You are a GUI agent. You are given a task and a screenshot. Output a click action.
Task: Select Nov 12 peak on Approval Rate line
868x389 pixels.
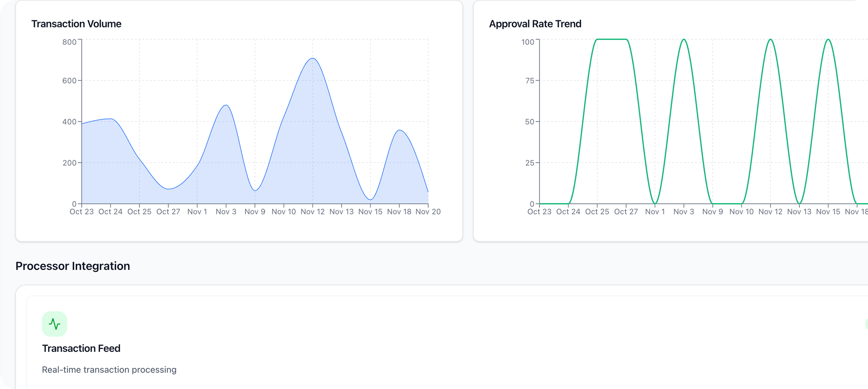click(x=770, y=39)
